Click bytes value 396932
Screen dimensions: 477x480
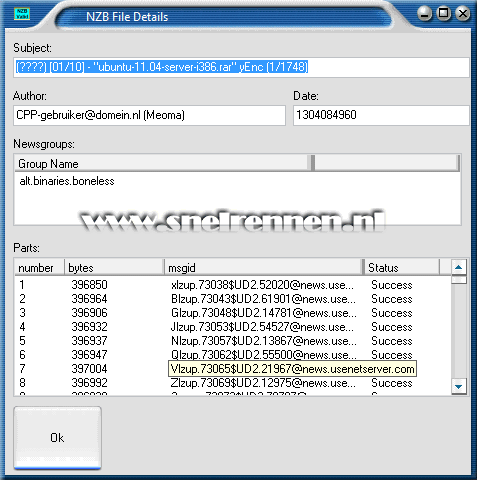coord(89,327)
